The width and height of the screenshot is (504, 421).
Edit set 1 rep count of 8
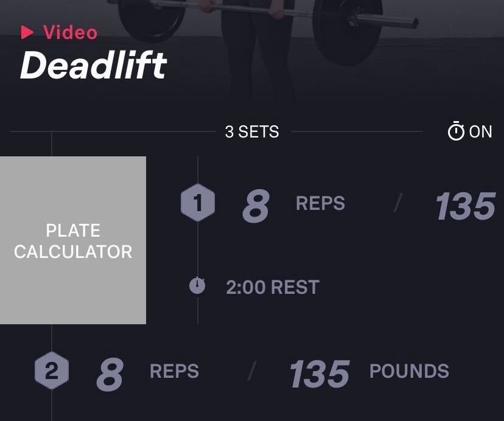coord(256,205)
